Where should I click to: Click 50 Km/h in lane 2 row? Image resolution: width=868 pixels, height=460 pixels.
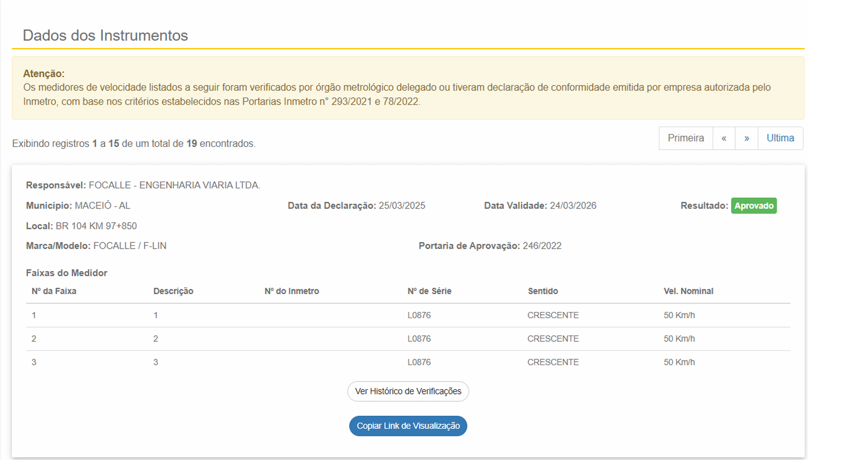[679, 339]
